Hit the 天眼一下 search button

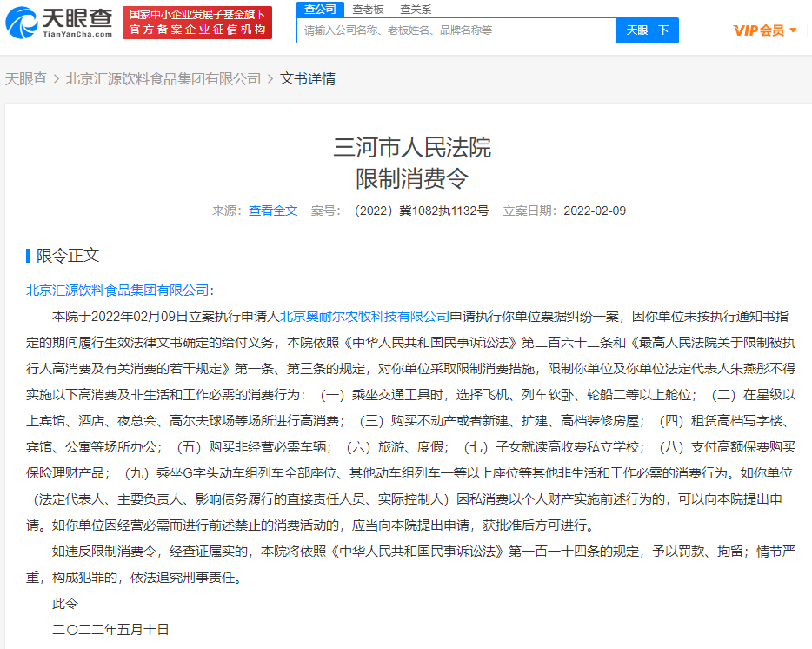tap(648, 30)
